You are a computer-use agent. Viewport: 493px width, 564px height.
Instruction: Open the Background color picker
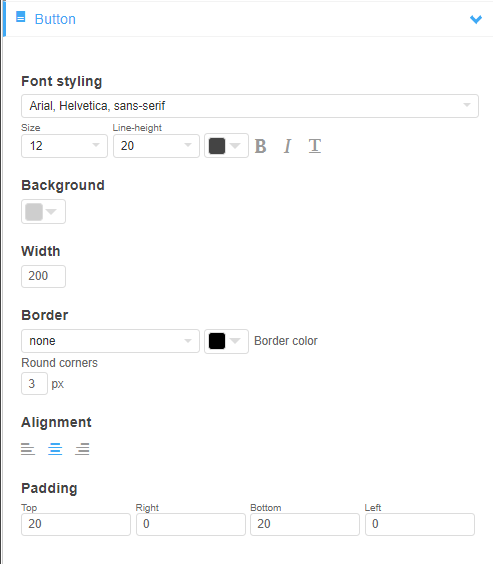pos(44,212)
